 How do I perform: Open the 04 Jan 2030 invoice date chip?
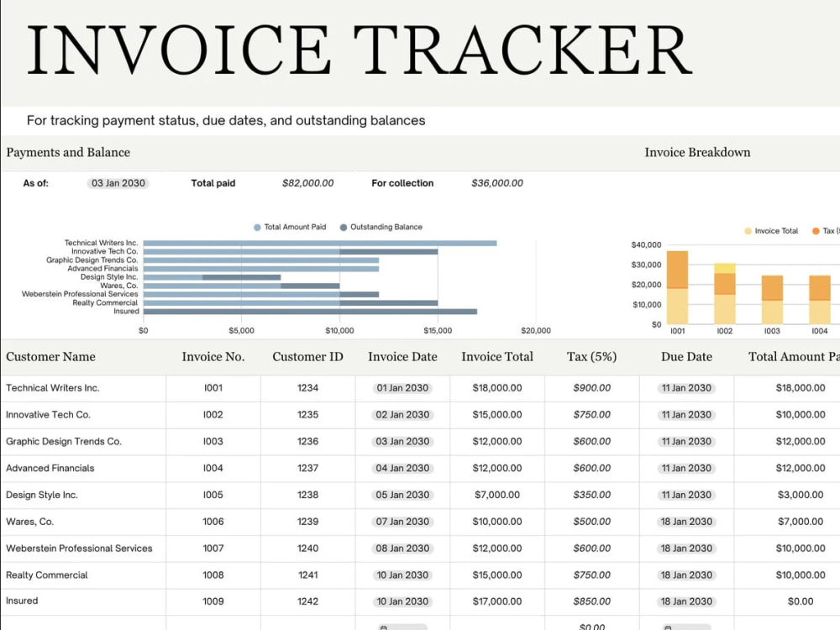[402, 468]
